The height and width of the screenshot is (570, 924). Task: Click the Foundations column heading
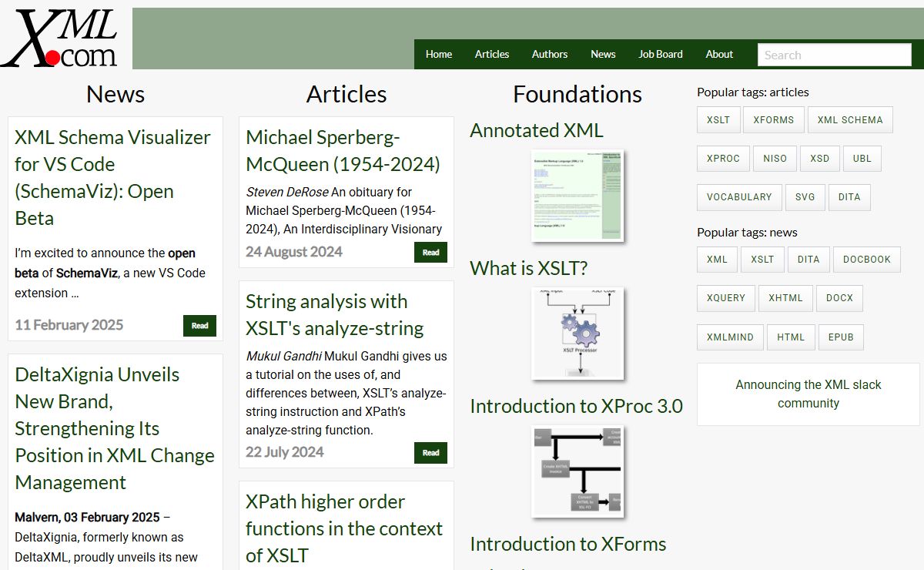coord(577,94)
